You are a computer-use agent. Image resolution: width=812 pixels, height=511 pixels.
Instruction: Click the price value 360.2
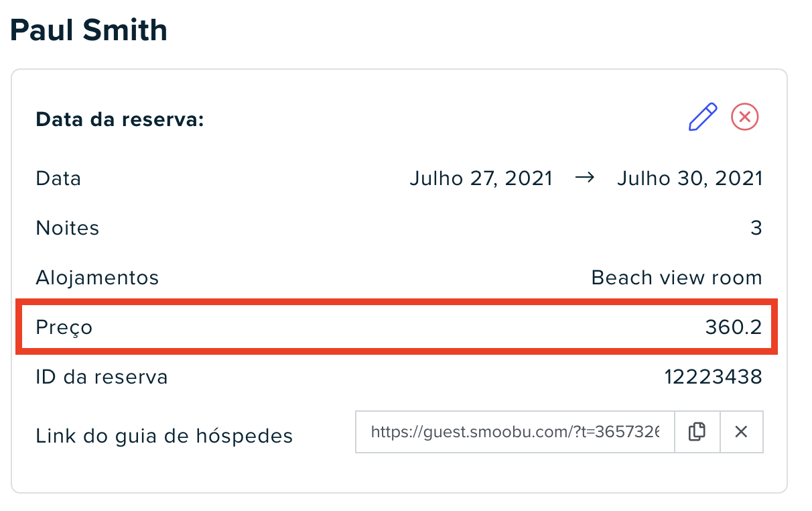point(734,327)
